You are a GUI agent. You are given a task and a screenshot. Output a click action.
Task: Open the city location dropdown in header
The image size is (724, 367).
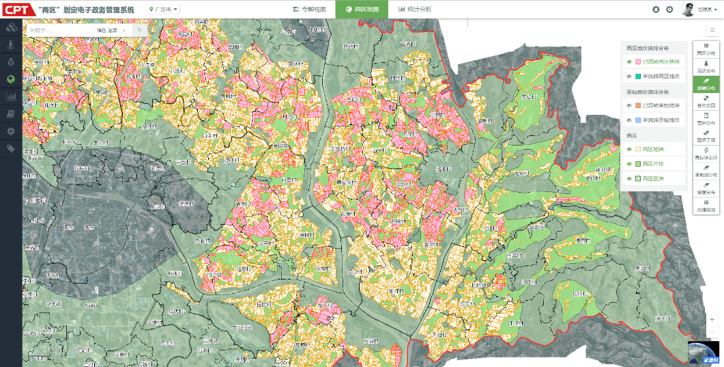click(164, 9)
